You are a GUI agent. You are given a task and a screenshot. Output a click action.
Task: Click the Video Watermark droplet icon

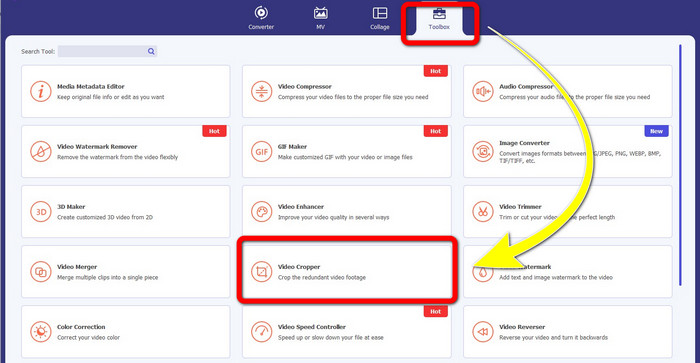(x=483, y=272)
